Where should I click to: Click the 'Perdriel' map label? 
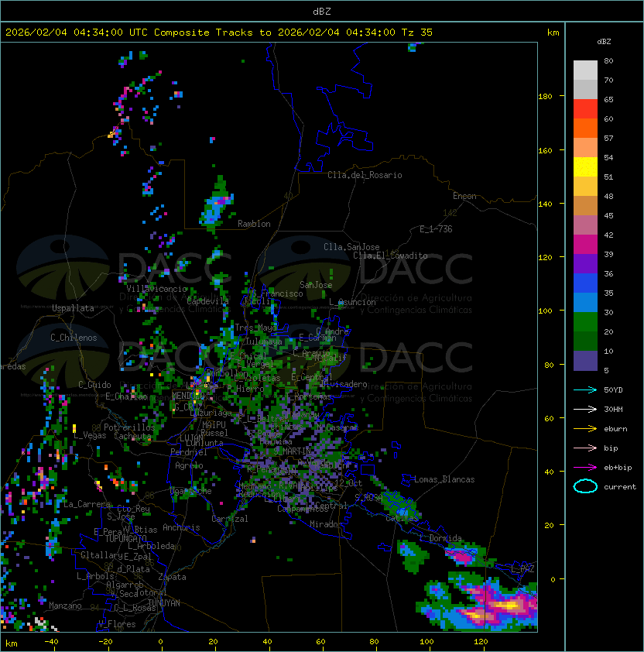click(x=189, y=452)
